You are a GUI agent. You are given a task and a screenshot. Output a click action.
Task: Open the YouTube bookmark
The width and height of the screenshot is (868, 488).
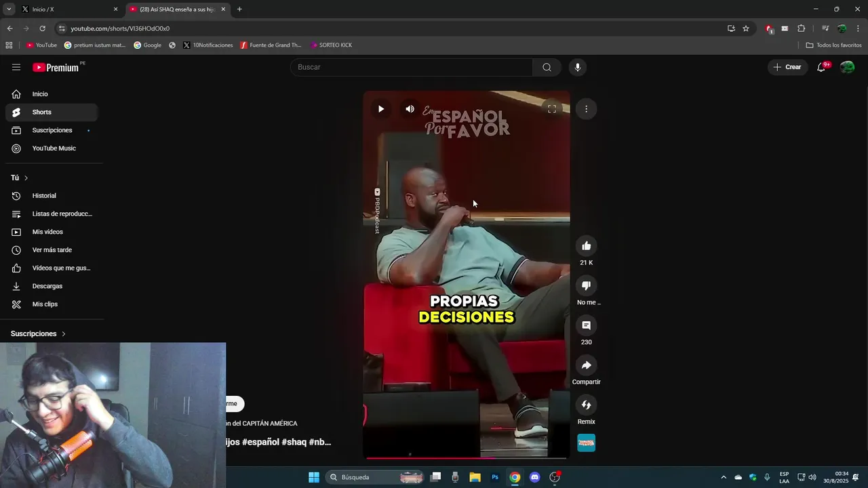tap(41, 45)
